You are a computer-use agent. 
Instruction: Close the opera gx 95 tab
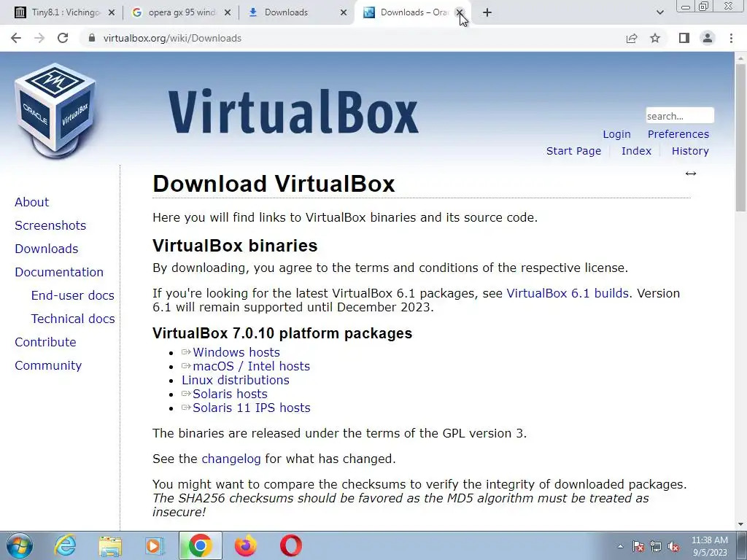pos(228,12)
